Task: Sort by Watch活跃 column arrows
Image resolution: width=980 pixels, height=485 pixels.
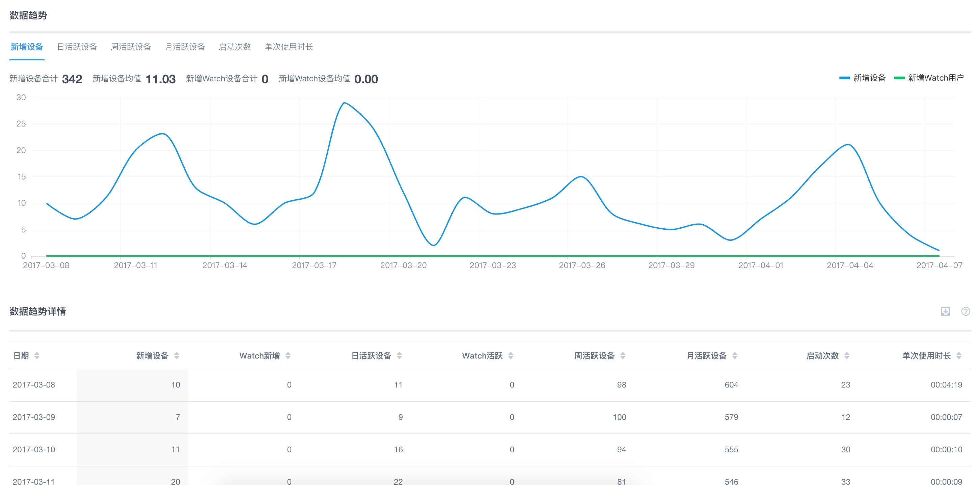Action: (x=511, y=355)
